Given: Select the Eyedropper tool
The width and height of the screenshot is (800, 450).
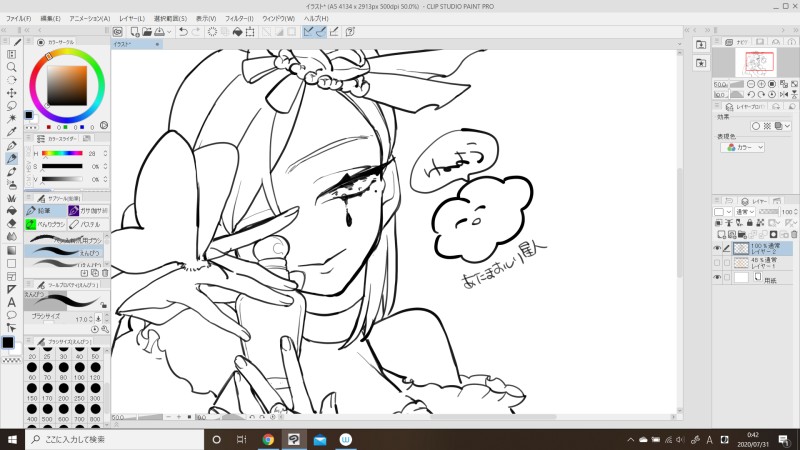Looking at the screenshot, I should [11, 132].
